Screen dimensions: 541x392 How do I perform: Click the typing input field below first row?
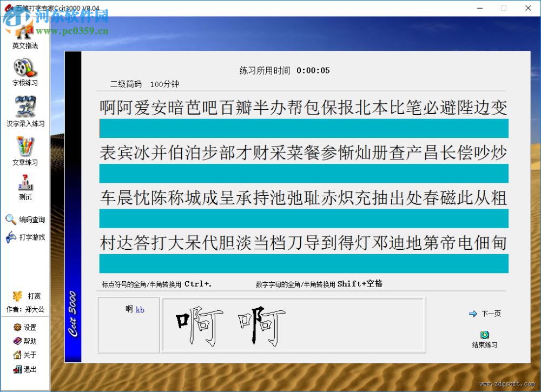tap(303, 128)
